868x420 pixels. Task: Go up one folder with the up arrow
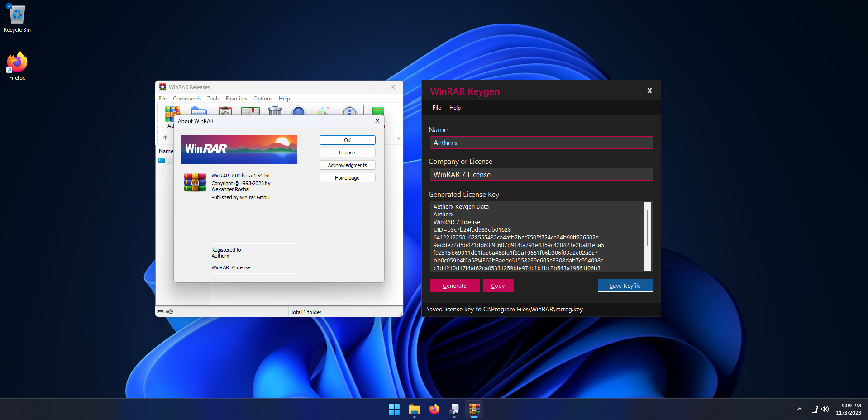click(x=165, y=138)
